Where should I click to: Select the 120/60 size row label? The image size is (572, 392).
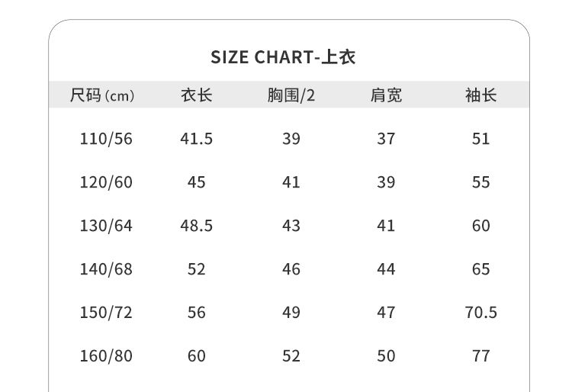click(106, 182)
